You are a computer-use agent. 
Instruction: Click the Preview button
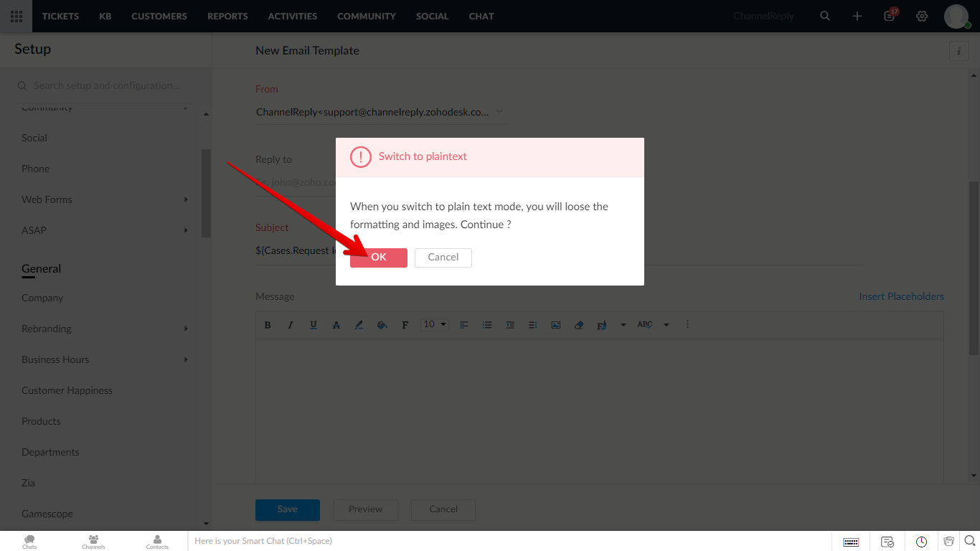(x=366, y=509)
